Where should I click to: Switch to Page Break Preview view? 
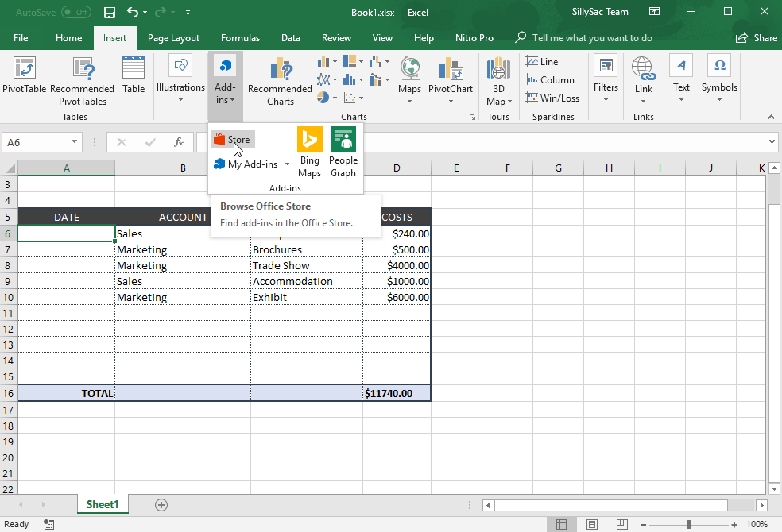[622, 524]
